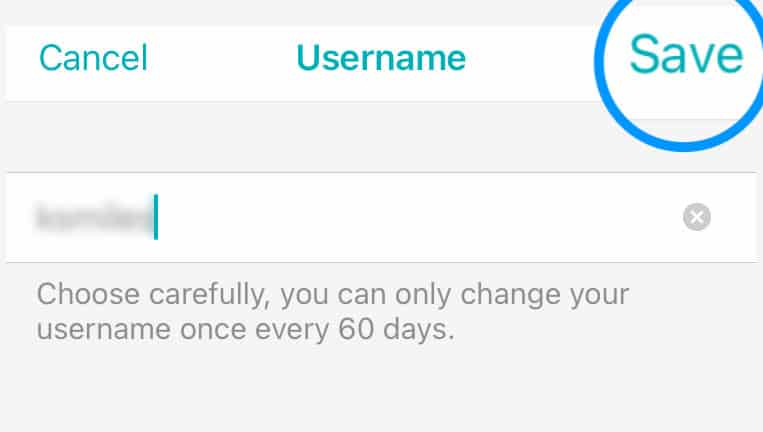Click the empty area of the username input
The height and width of the screenshot is (432, 763).
420,217
